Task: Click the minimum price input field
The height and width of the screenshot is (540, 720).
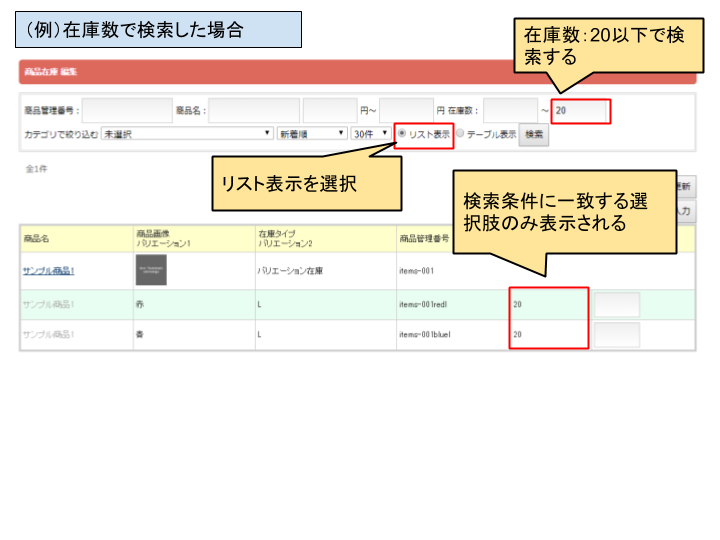Action: [x=329, y=110]
